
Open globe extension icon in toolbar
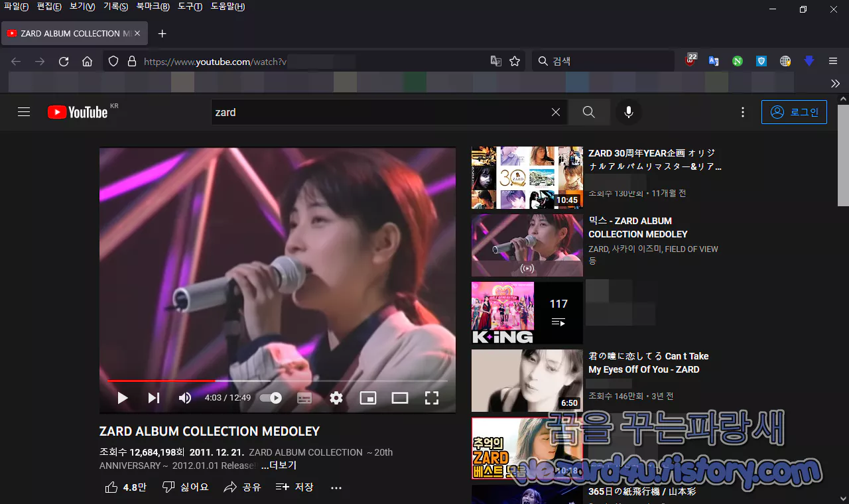click(x=785, y=61)
